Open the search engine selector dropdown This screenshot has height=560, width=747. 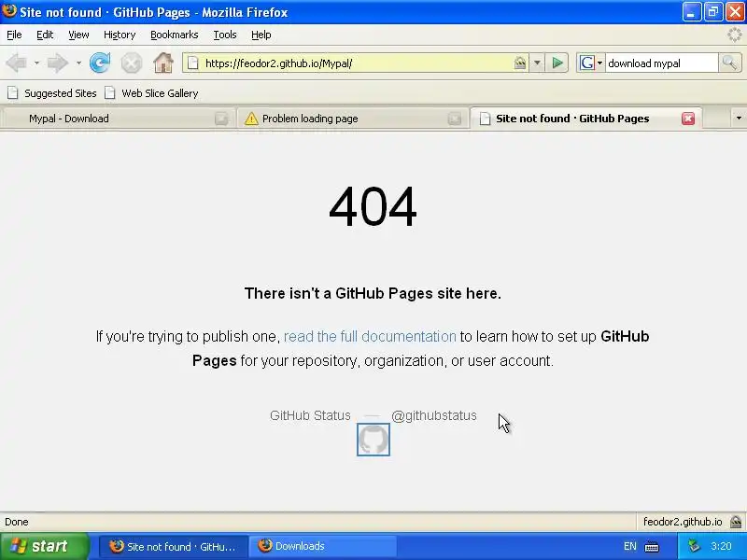coord(599,63)
